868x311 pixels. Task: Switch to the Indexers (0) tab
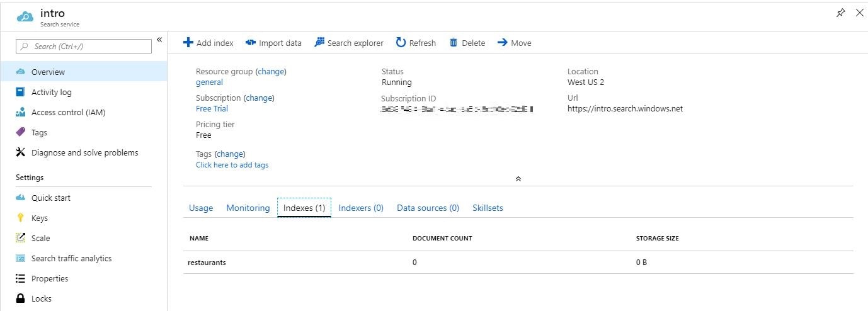point(361,208)
